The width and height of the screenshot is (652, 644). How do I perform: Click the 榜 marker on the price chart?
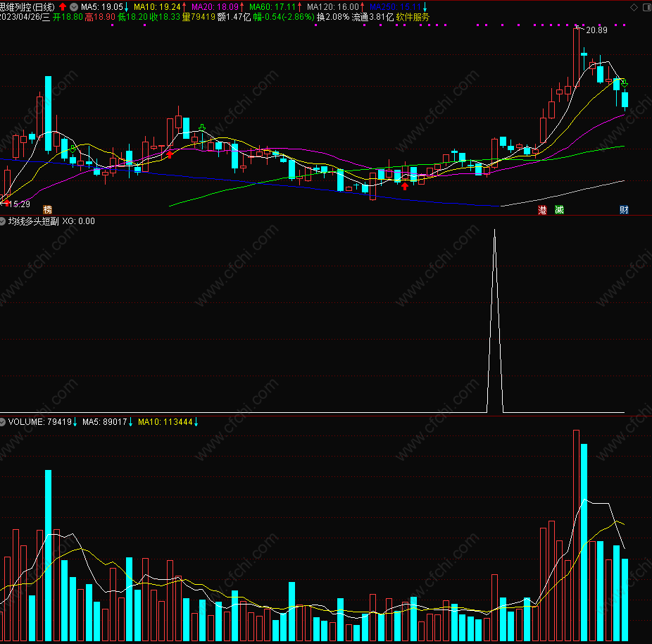pos(47,209)
